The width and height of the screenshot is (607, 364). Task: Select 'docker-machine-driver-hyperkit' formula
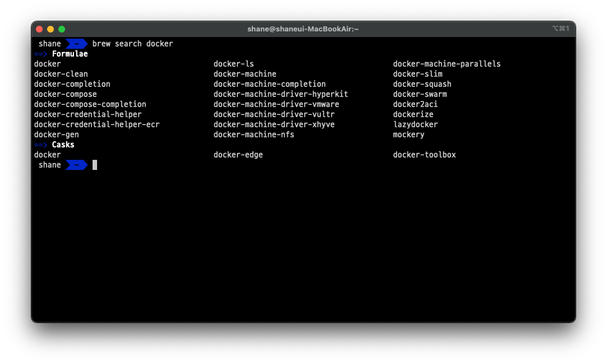coord(281,94)
